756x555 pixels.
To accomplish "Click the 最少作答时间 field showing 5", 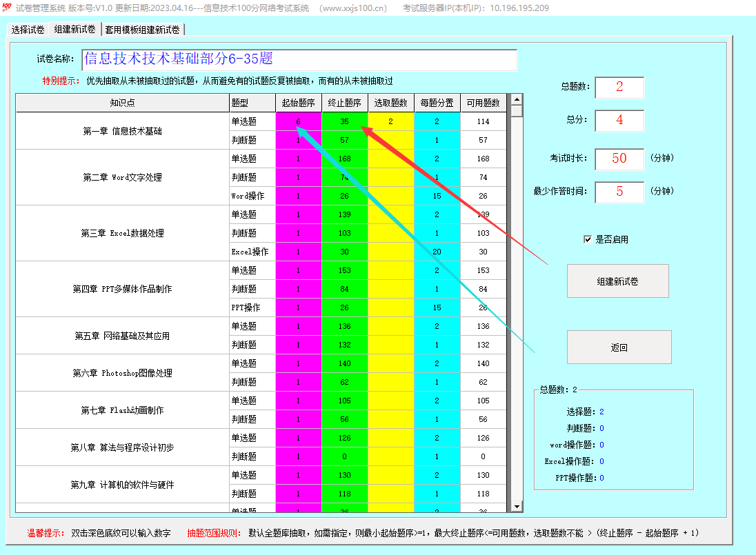I will tap(619, 192).
